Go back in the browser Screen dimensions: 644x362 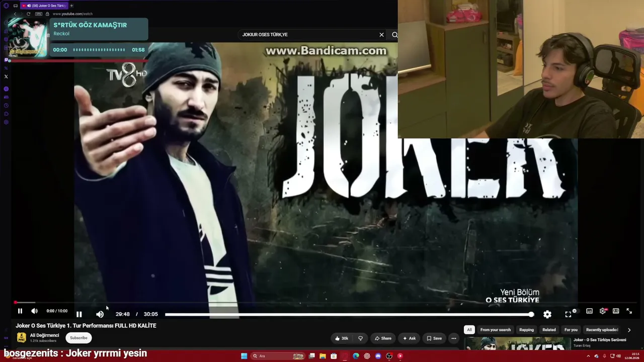click(15, 14)
